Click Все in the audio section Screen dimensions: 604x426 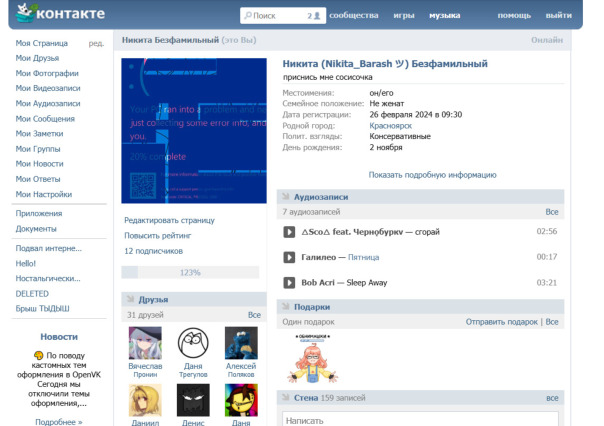[552, 212]
